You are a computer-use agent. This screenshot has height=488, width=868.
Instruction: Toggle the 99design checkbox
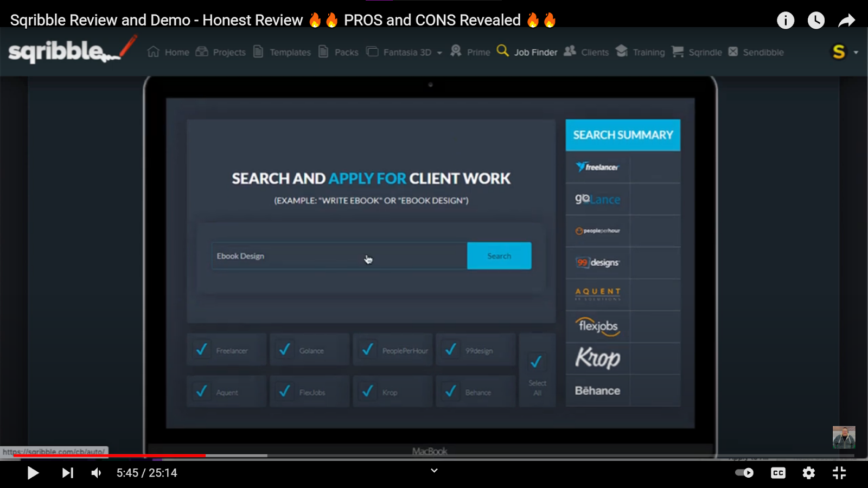point(451,350)
